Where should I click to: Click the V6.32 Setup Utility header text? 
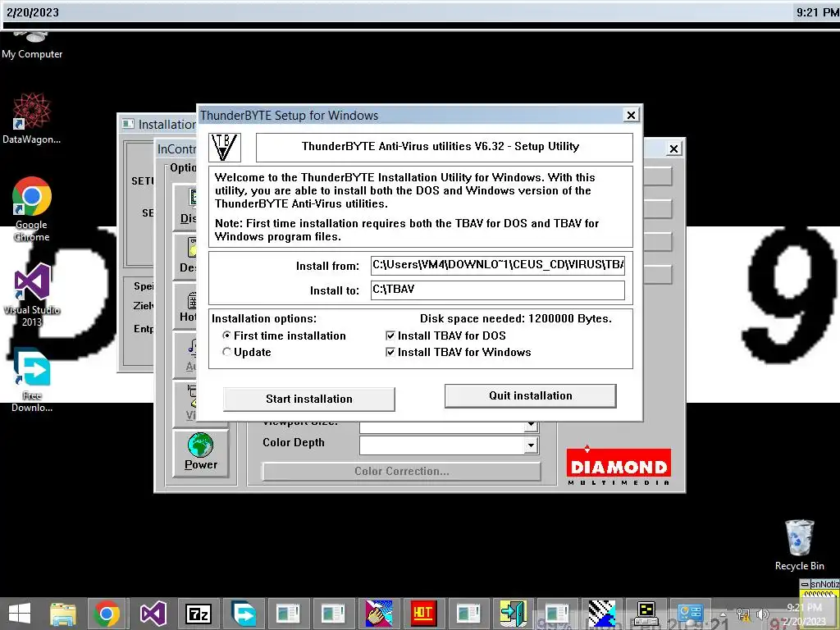click(x=441, y=146)
